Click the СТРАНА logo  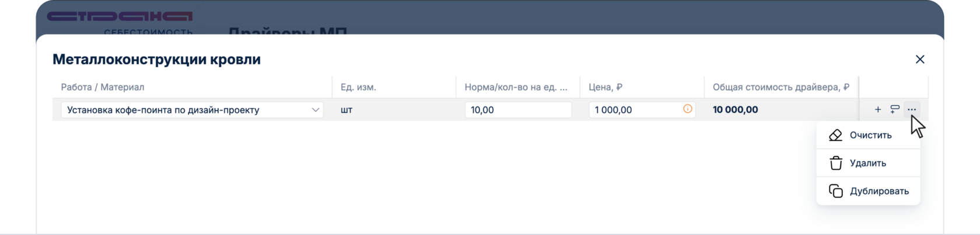pyautogui.click(x=120, y=16)
